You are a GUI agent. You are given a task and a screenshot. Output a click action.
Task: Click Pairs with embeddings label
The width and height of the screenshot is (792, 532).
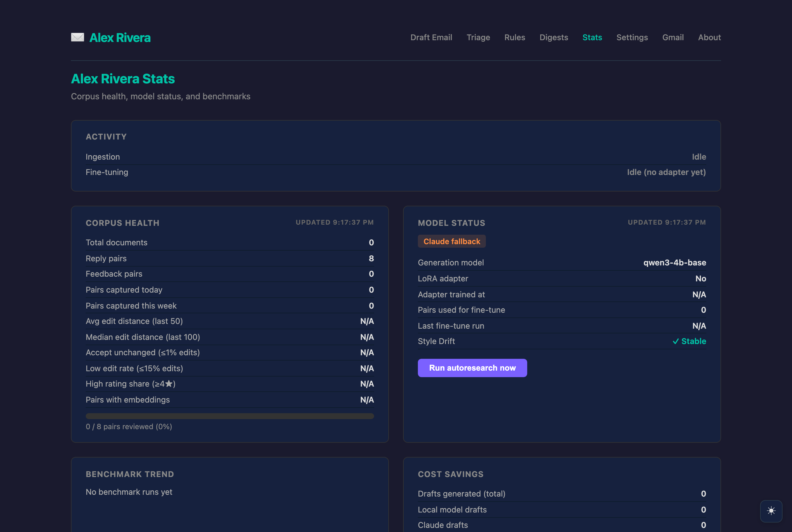(128, 400)
